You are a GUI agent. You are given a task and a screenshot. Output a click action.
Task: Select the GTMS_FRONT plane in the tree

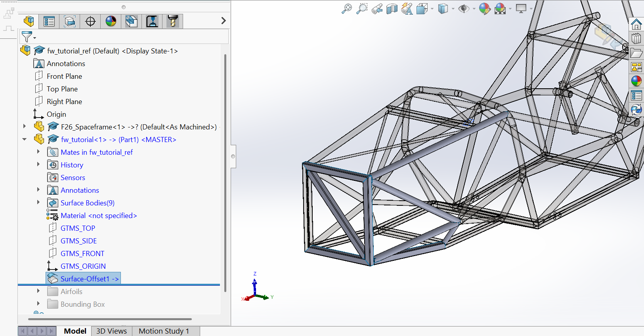pos(82,253)
